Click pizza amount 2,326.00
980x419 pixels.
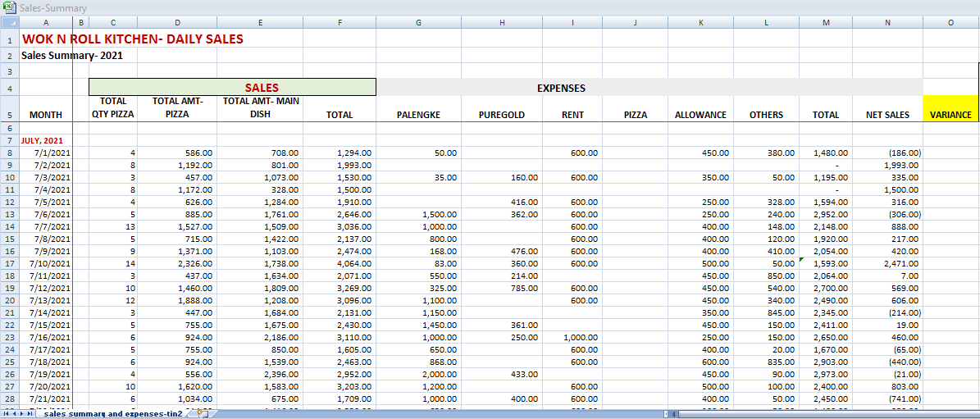click(177, 263)
